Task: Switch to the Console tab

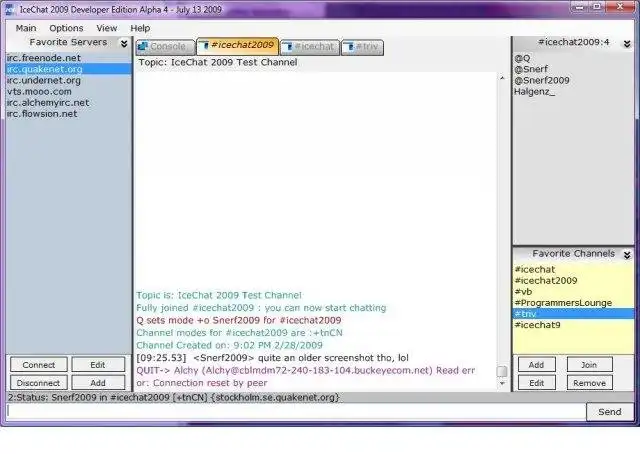Action: coord(165,47)
